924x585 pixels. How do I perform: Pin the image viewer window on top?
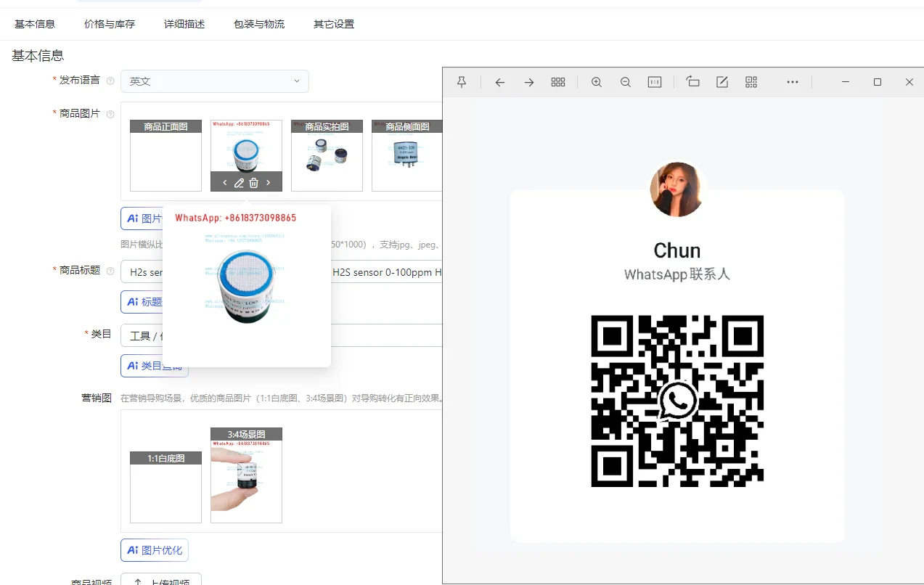462,82
